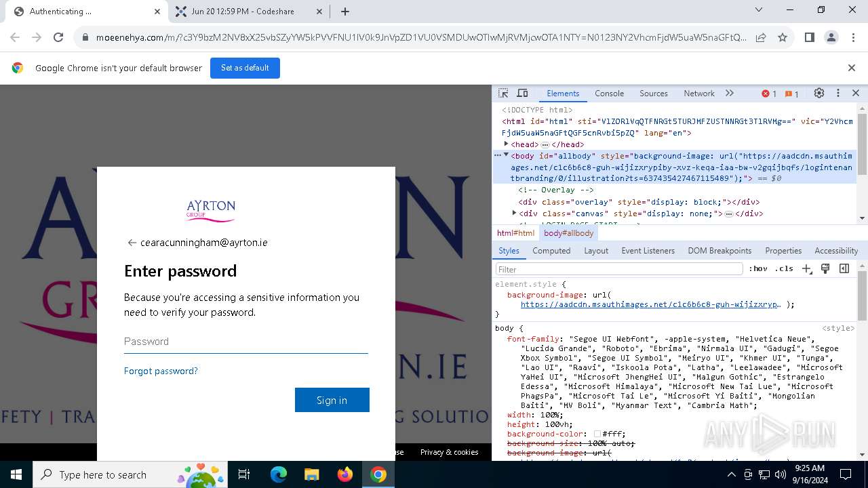Viewport: 868px width, 488px height.
Task: Open the aadcdn.msauthimages.net background URL link
Action: [x=650, y=305]
